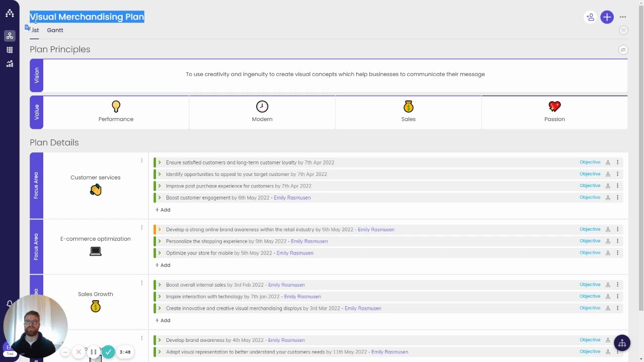The image size is (644, 362).
Task: Open the floating org-chart button at bottom right
Action: pos(622,343)
